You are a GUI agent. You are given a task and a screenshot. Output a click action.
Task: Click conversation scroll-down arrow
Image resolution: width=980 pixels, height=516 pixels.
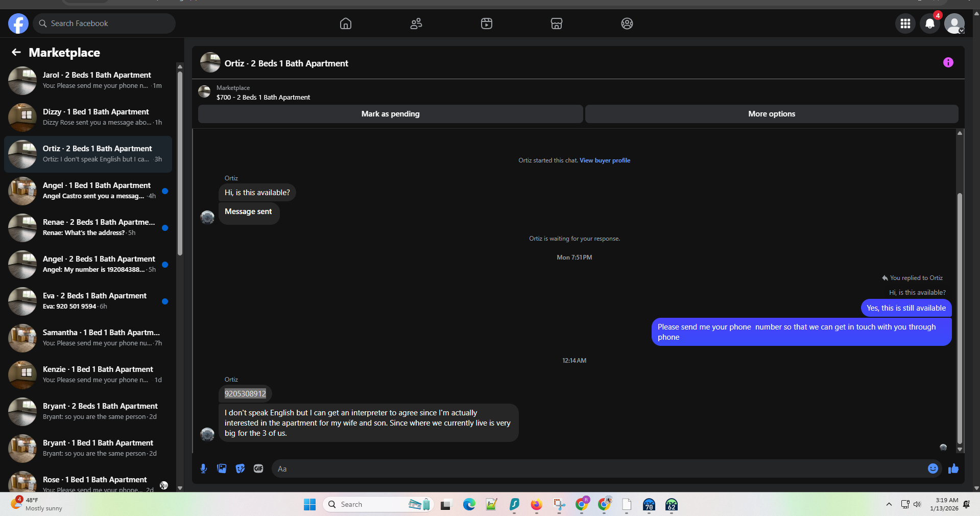point(960,450)
